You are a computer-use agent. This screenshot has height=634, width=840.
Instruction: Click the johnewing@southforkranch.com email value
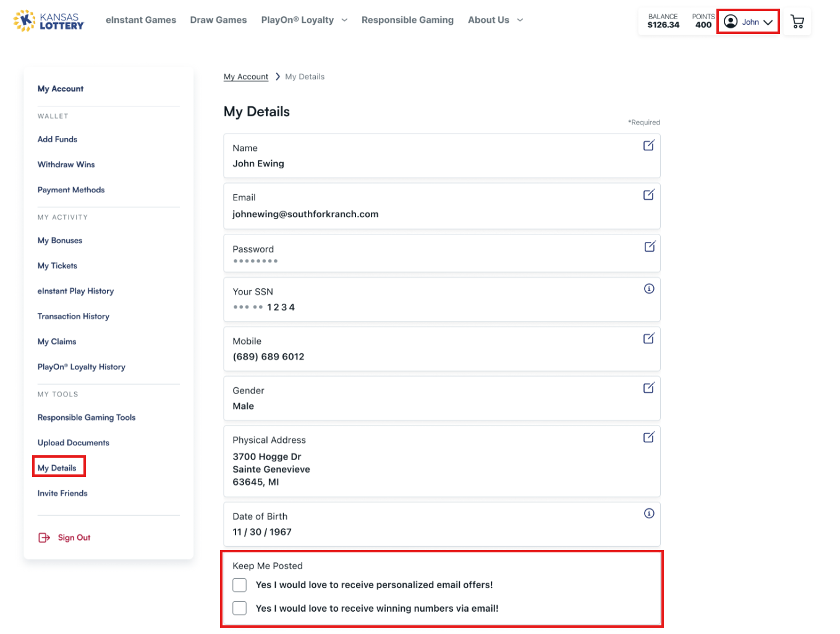click(305, 214)
